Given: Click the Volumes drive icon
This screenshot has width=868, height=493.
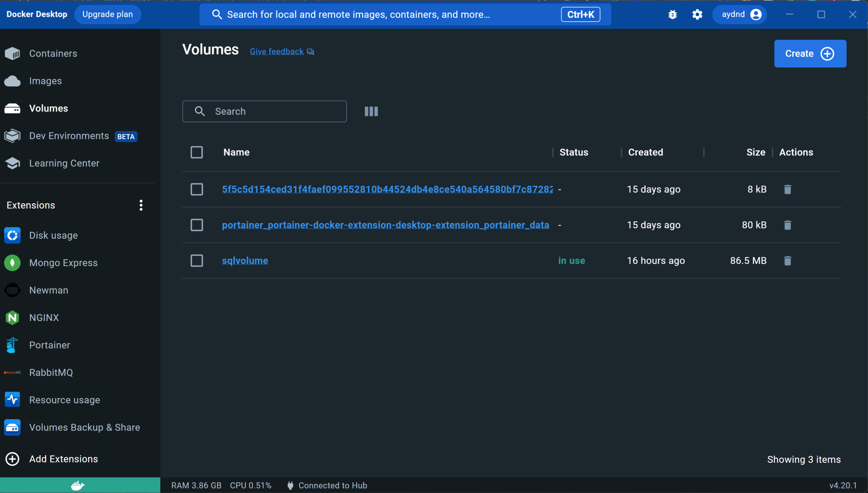Looking at the screenshot, I should click(x=12, y=108).
